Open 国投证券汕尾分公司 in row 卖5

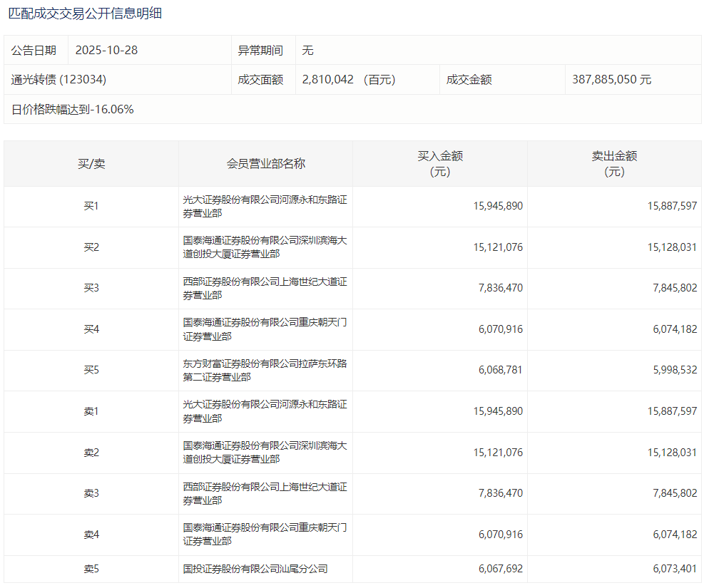click(x=255, y=569)
